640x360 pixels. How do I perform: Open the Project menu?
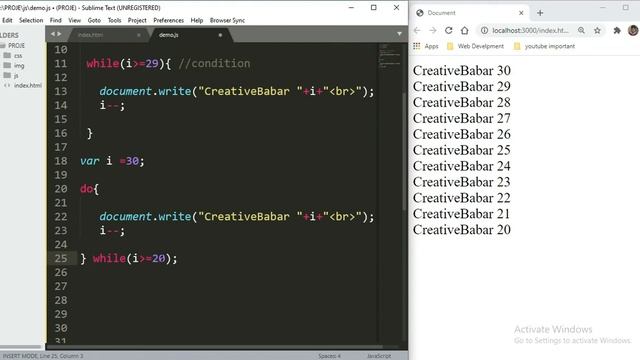pos(137,20)
